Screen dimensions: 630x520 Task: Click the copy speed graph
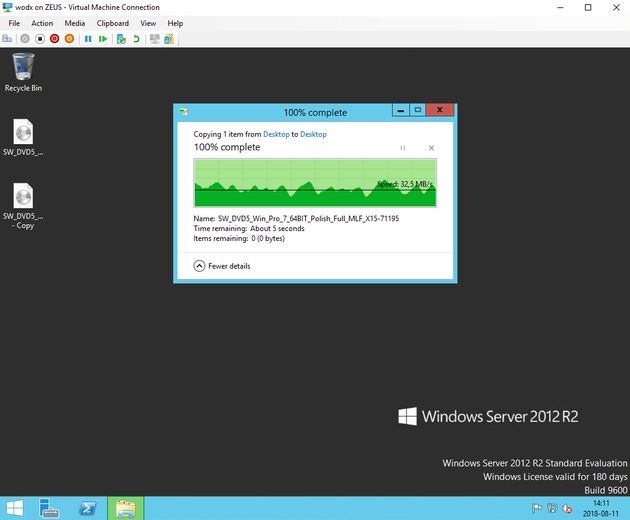315,183
